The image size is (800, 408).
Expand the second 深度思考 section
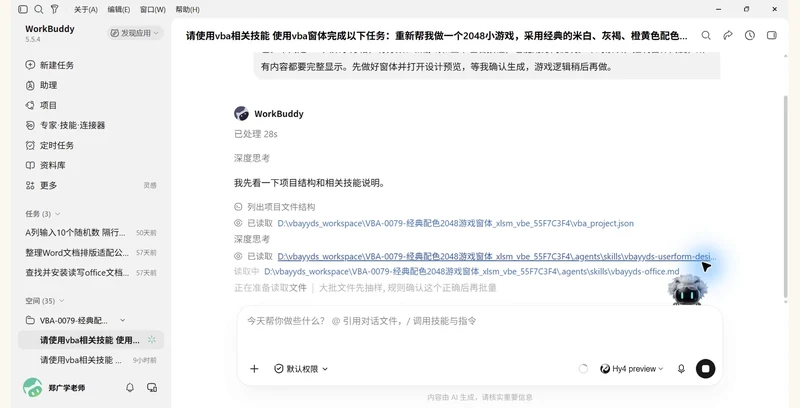click(252, 239)
